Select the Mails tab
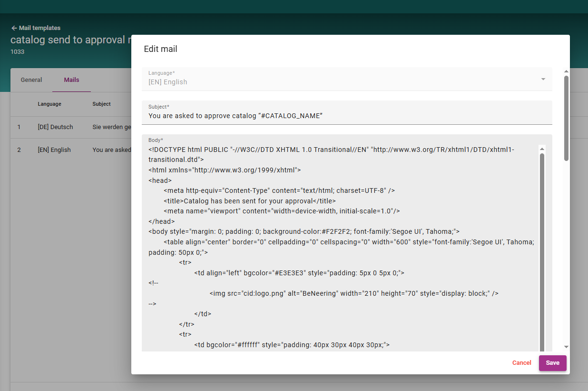Screen dimensions: 588x391 click(71, 80)
